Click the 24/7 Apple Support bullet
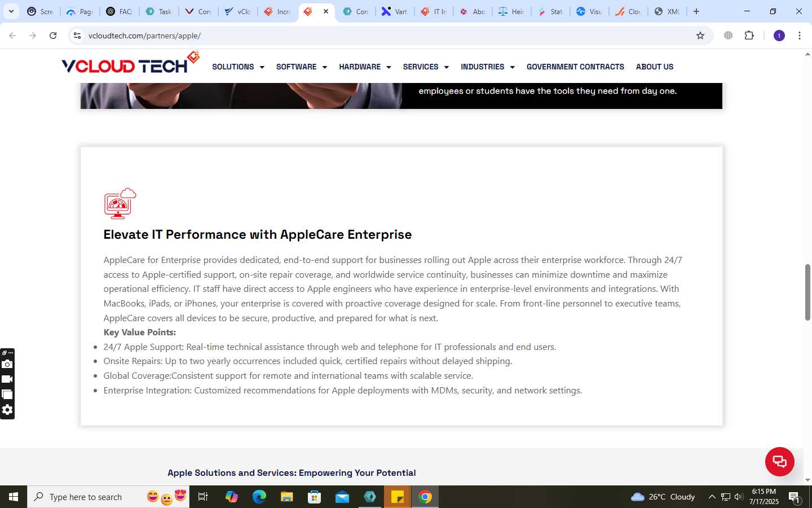Screen dimensions: 812x508 [x=330, y=347]
